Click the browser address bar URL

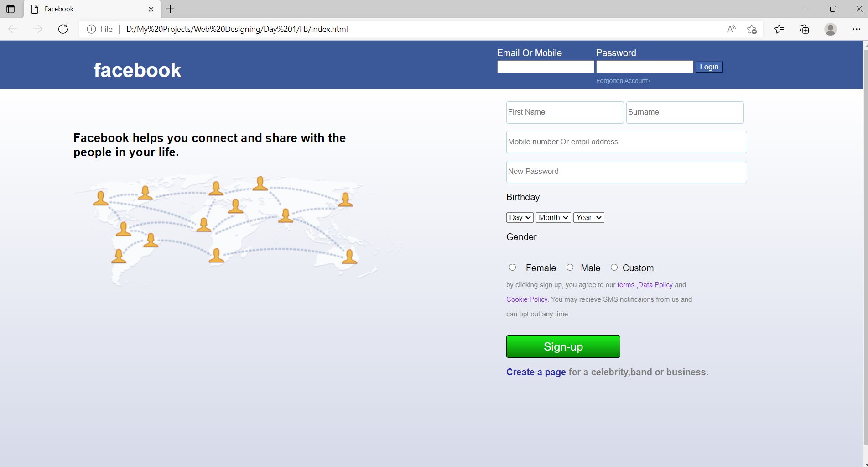pyautogui.click(x=237, y=29)
